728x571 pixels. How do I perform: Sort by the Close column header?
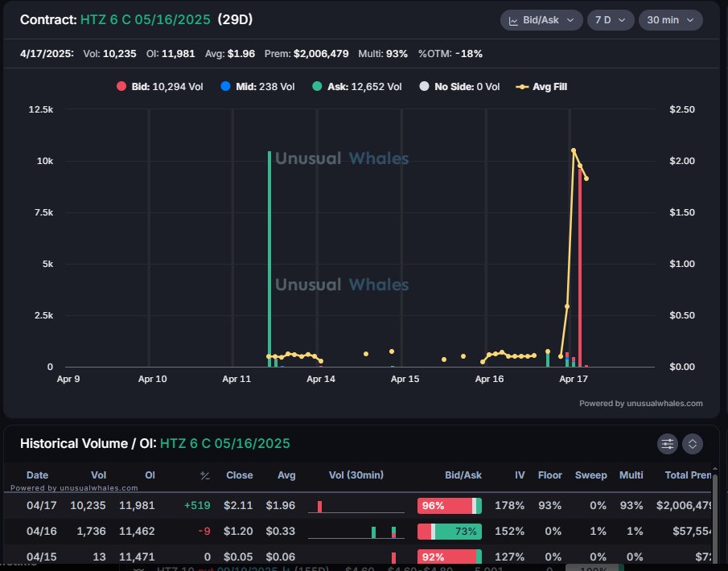(240, 475)
